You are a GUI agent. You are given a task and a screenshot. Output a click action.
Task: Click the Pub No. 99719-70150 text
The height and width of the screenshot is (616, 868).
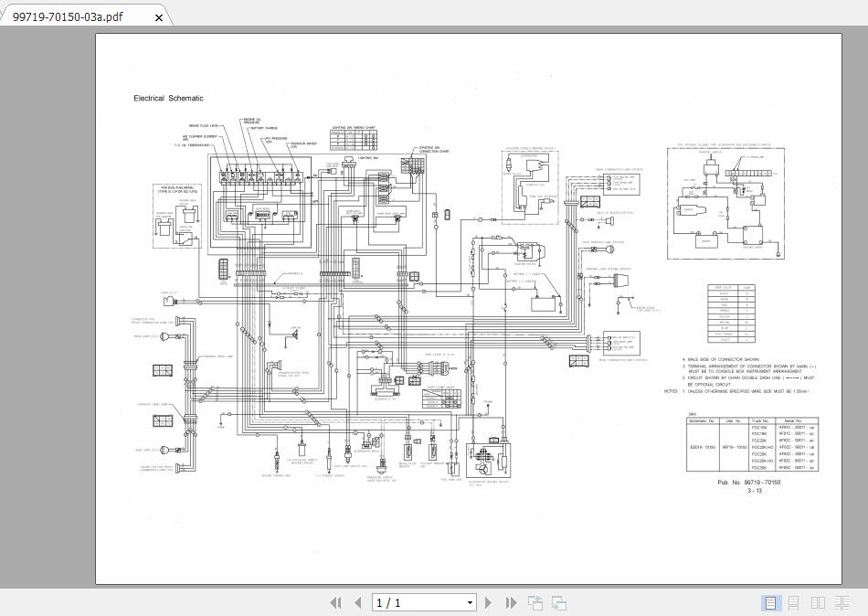(x=751, y=483)
